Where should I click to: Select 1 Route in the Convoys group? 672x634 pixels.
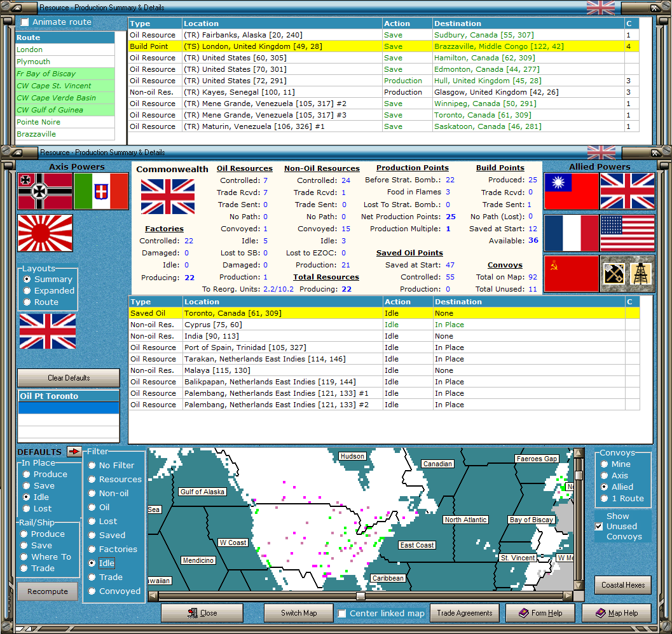click(604, 499)
